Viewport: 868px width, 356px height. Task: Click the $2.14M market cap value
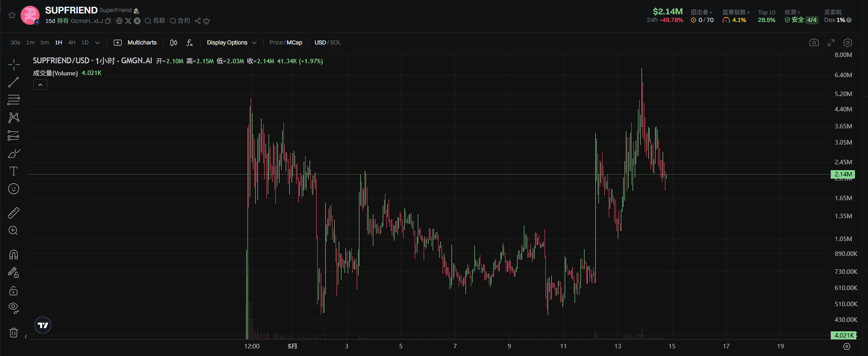[x=668, y=11]
